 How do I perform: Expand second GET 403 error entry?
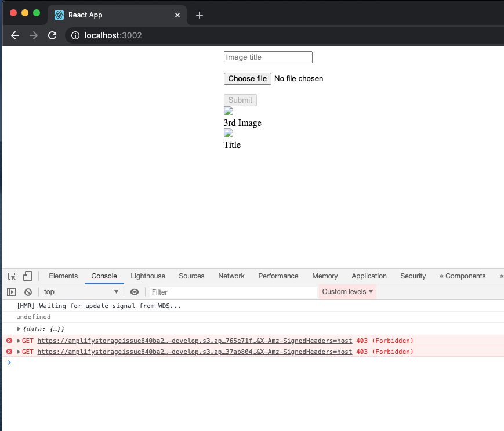click(x=19, y=352)
